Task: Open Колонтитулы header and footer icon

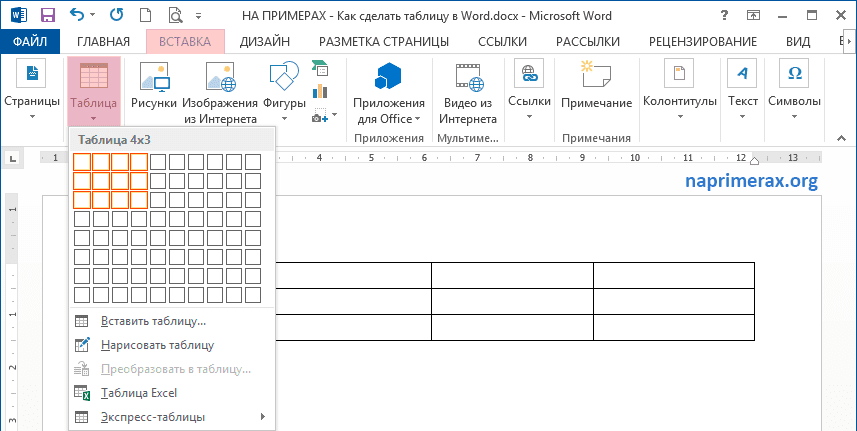Action: click(x=679, y=73)
